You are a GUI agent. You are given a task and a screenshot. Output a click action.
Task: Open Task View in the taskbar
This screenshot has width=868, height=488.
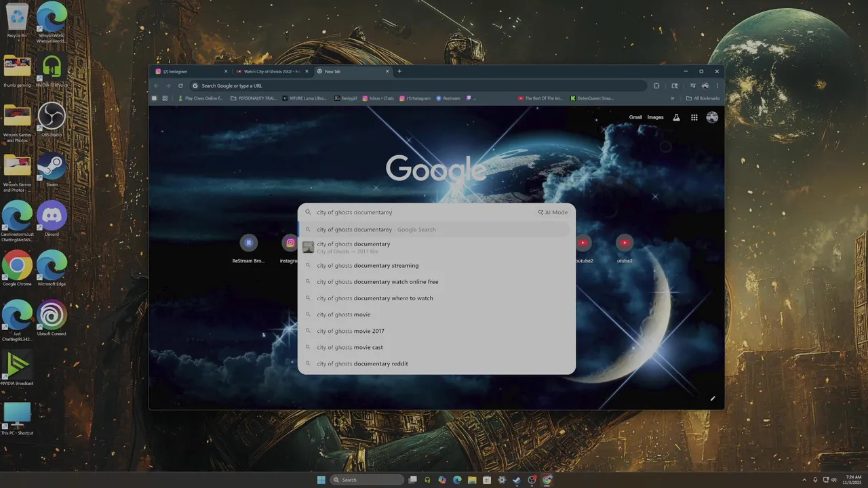point(412,480)
